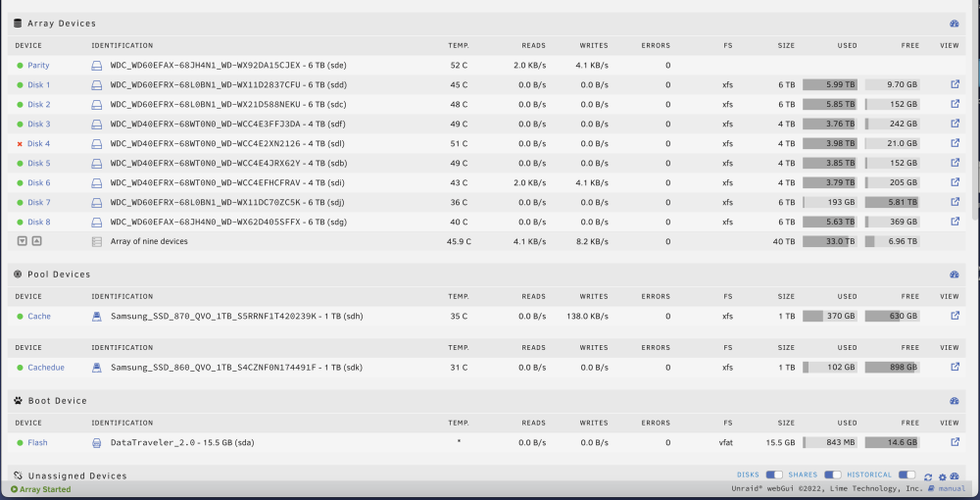Click the Array Devices section header
The height and width of the screenshot is (500, 980).
coord(61,24)
